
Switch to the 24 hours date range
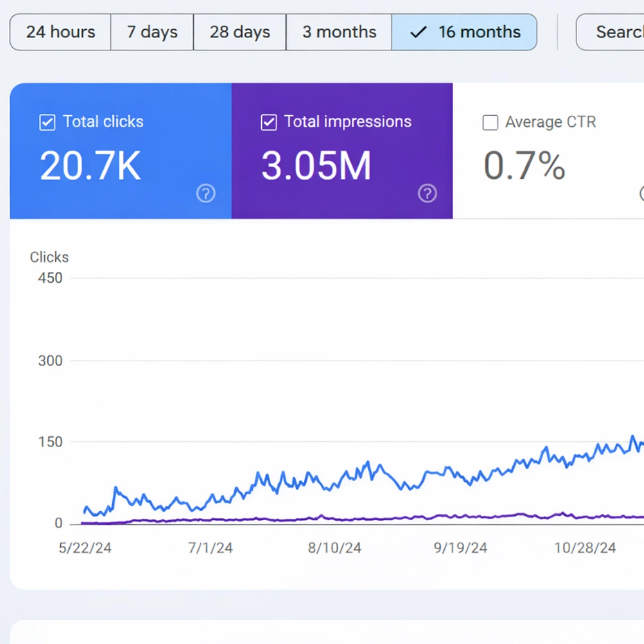60,32
